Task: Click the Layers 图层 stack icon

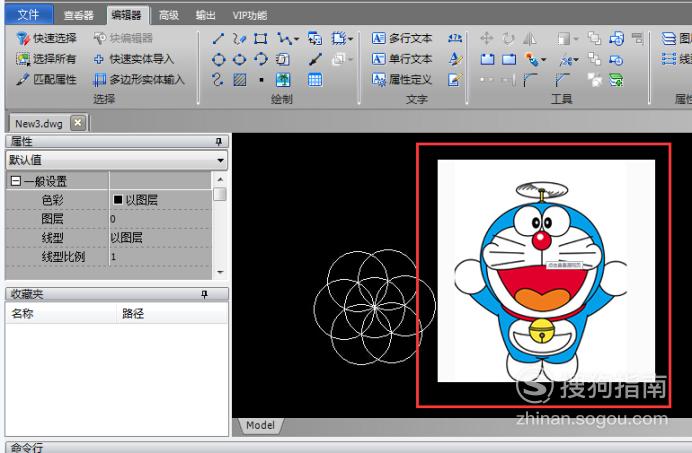Action: (x=669, y=38)
